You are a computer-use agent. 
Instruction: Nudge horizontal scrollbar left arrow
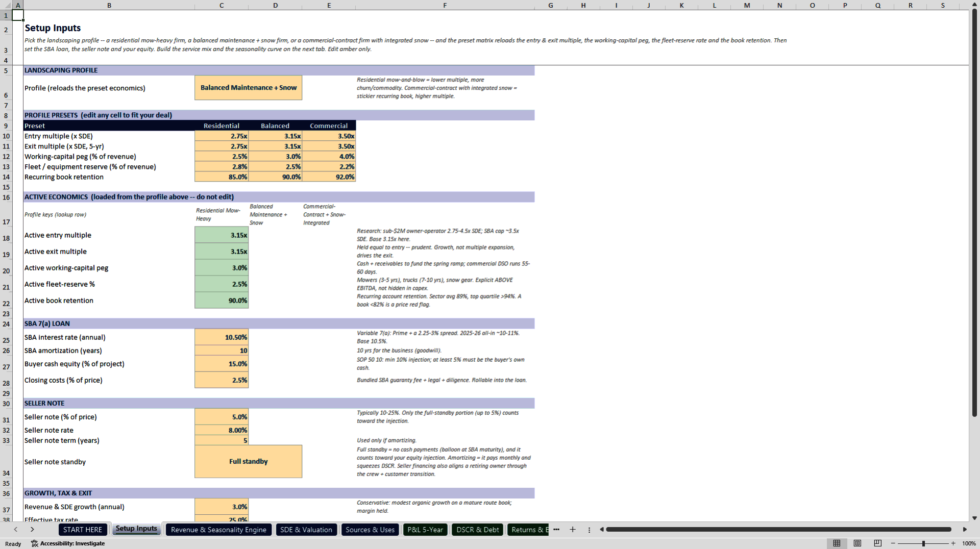pyautogui.click(x=602, y=530)
